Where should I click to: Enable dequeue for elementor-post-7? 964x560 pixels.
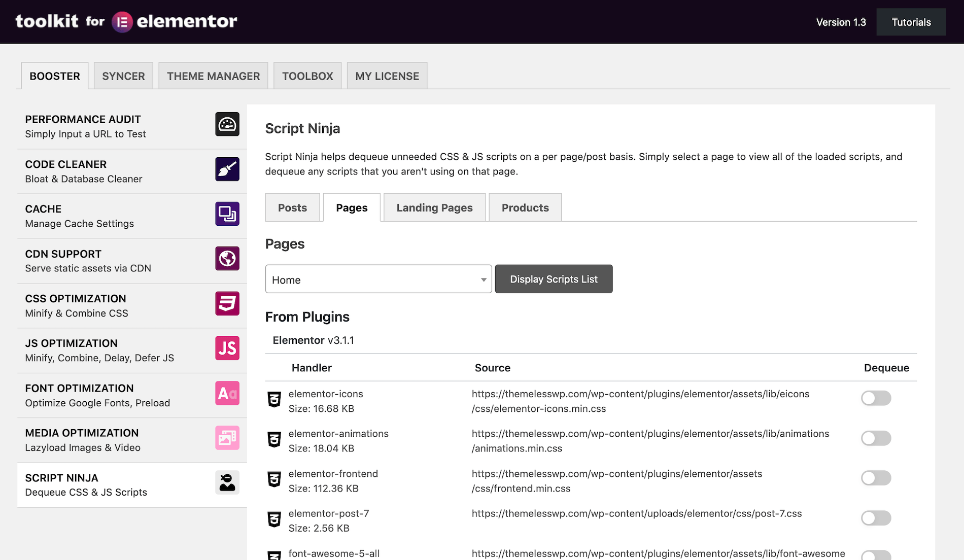tap(876, 518)
